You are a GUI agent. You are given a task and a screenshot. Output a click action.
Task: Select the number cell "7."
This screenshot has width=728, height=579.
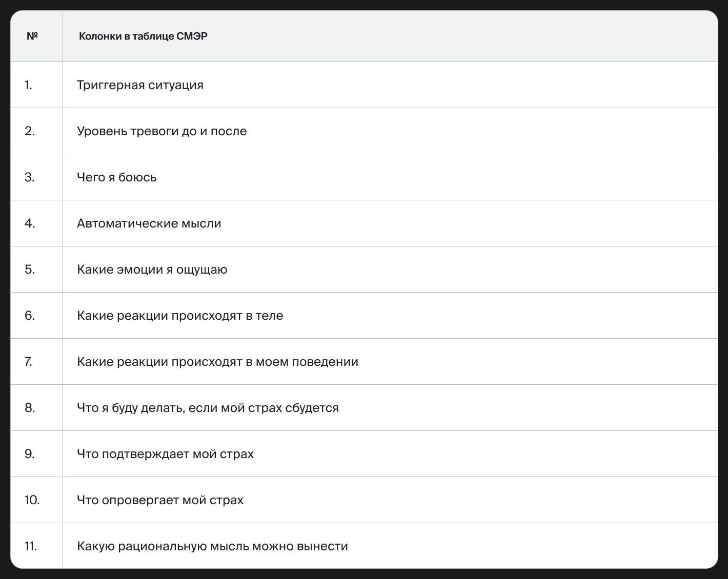click(28, 362)
